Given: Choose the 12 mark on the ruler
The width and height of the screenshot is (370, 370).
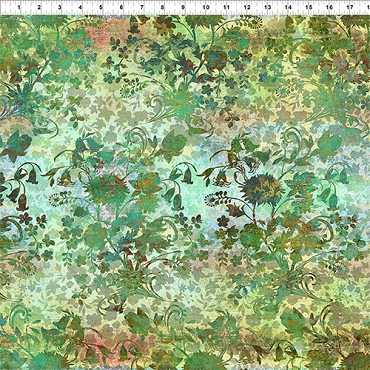Looking at the screenshot, I should click(x=247, y=7).
